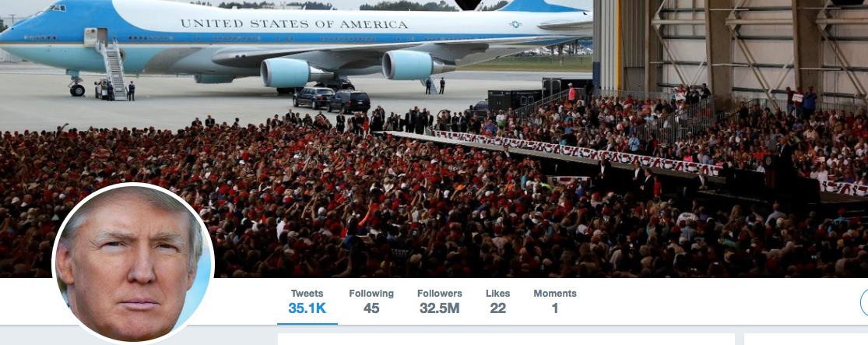The height and width of the screenshot is (345, 868).
Task: Click the "Moments" label text
Action: point(555,294)
